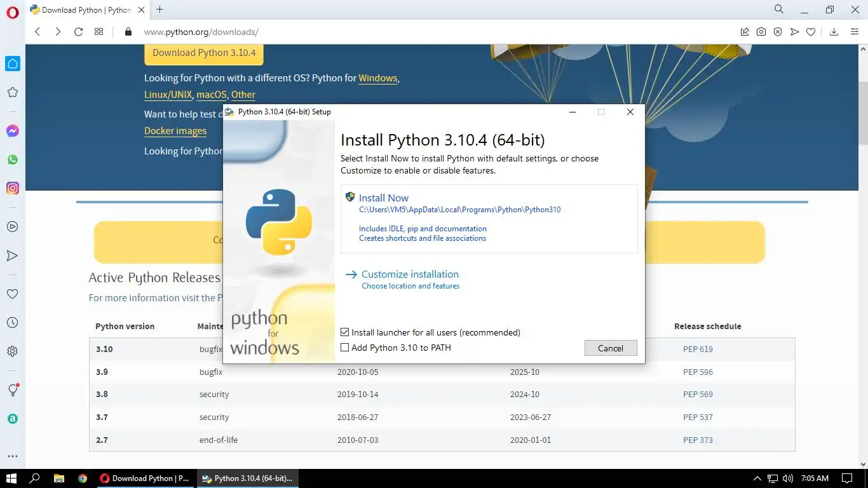868x488 pixels.
Task: Follow the macOS link
Action: (212, 95)
